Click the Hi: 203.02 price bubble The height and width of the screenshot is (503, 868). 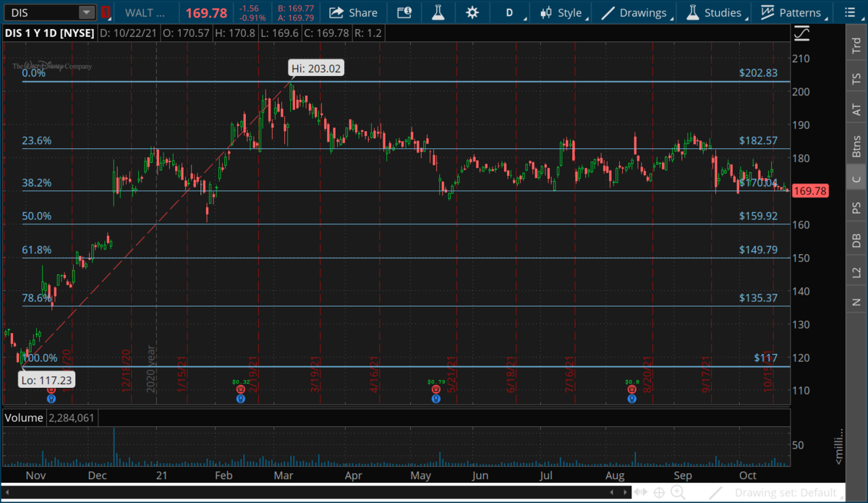pyautogui.click(x=315, y=68)
